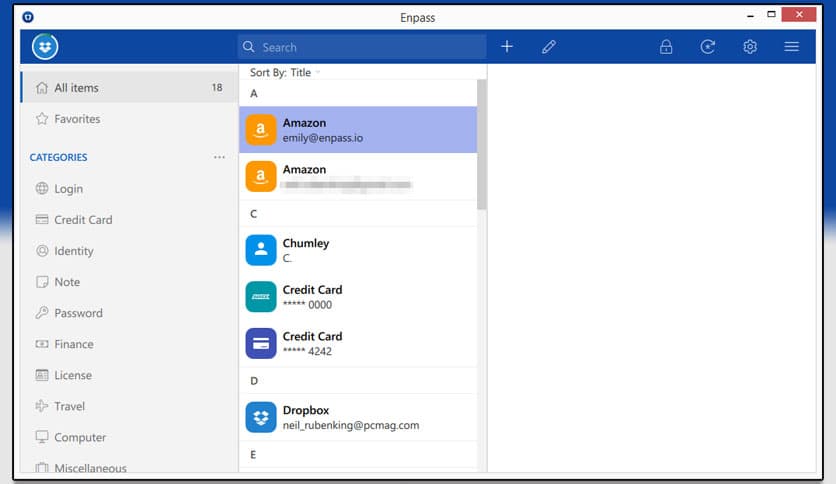Open the hamburger menu icon

coord(791,47)
